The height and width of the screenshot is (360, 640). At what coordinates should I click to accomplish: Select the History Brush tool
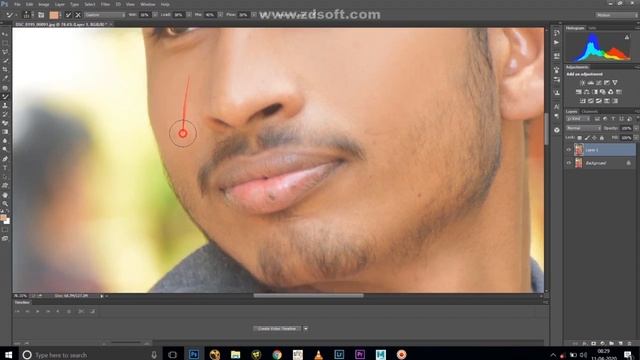point(5,114)
